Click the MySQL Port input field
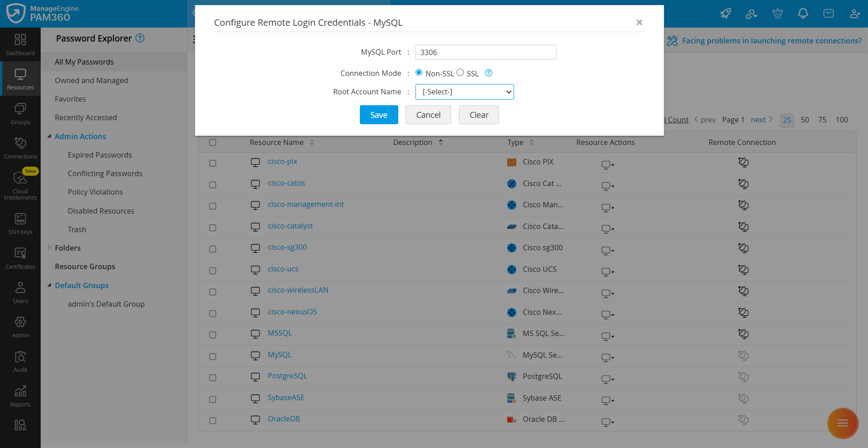Viewport: 868px width, 448px height. (486, 52)
